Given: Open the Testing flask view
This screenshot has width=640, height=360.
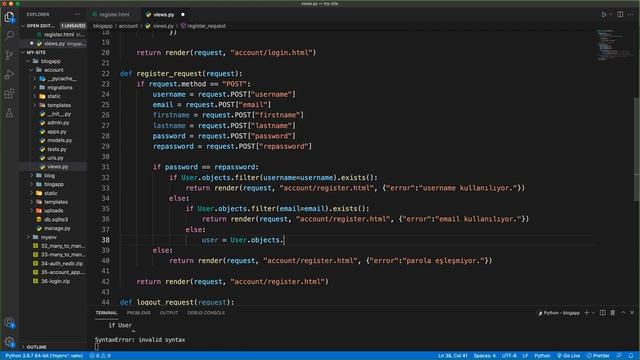Looking at the screenshot, I should 9,113.
